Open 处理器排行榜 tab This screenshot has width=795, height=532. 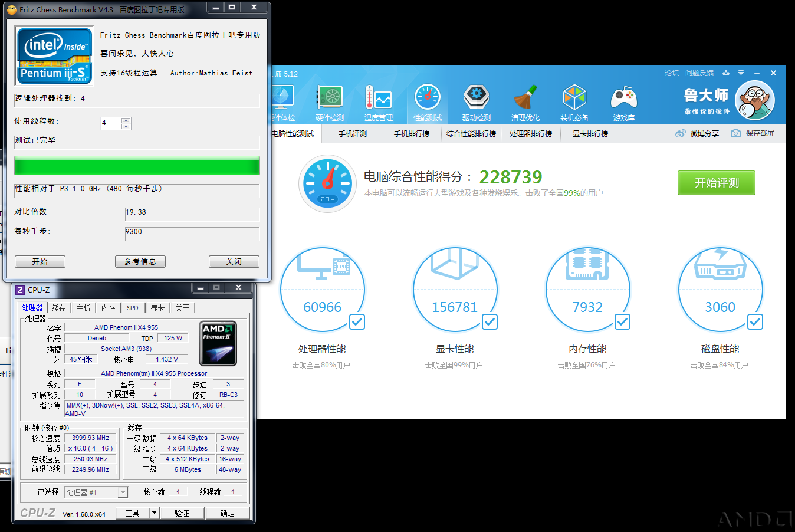[531, 134]
